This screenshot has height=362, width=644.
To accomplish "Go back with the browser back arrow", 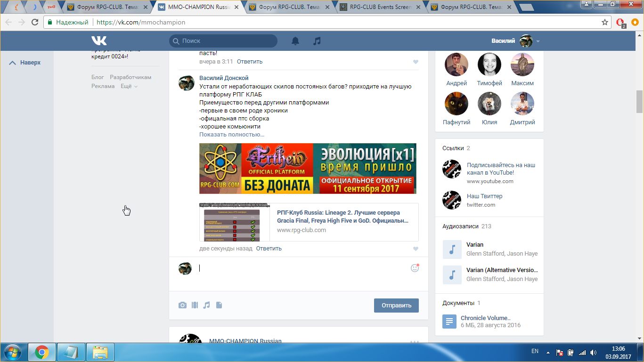I will click(8, 22).
